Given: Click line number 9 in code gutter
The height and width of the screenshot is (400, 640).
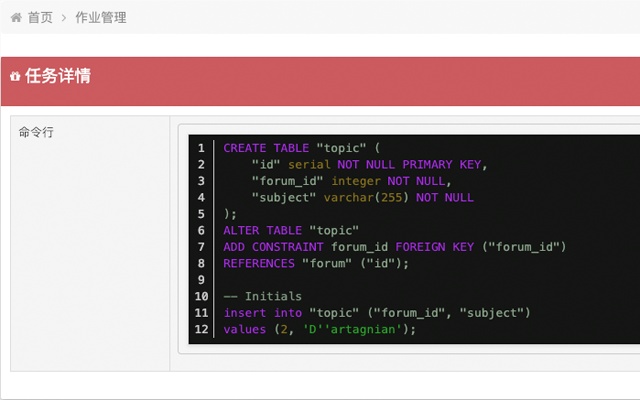Looking at the screenshot, I should pyautogui.click(x=201, y=280).
